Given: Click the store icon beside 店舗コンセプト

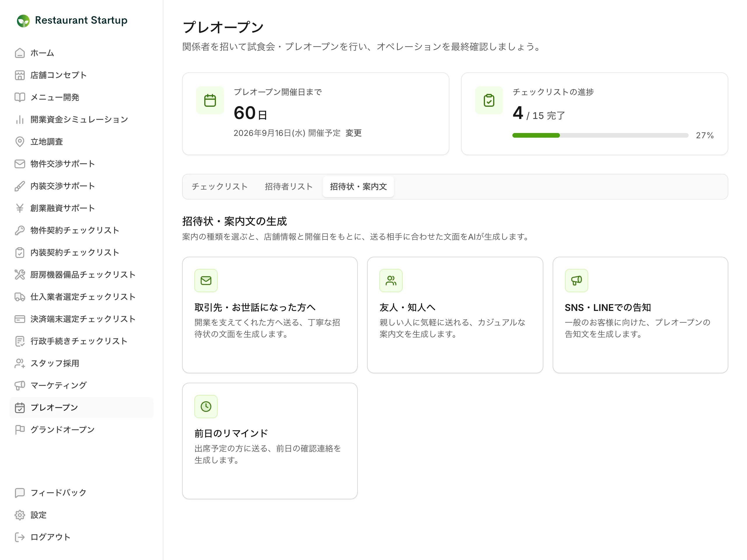Looking at the screenshot, I should tap(20, 75).
